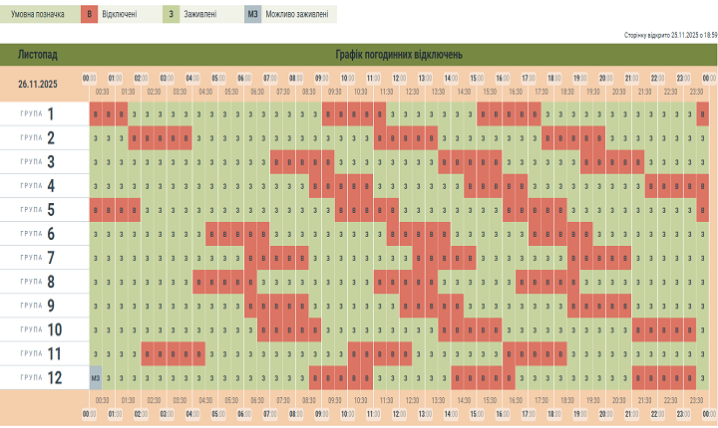Image resolution: width=718 pixels, height=428 pixels.
Task: Click the 12:00 hour marker in top header
Action: click(x=399, y=77)
